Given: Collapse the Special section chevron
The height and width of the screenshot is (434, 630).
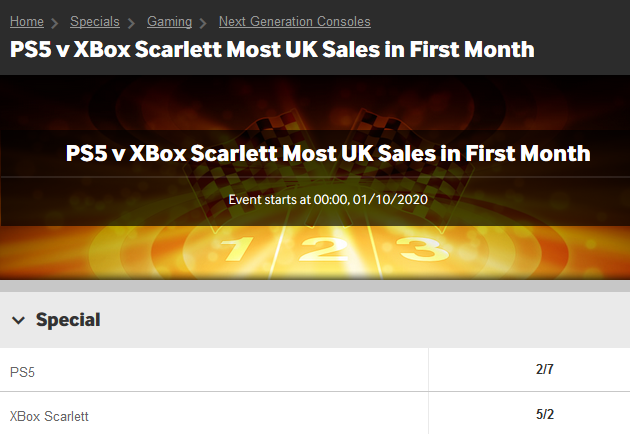Looking at the screenshot, I should coord(18,320).
